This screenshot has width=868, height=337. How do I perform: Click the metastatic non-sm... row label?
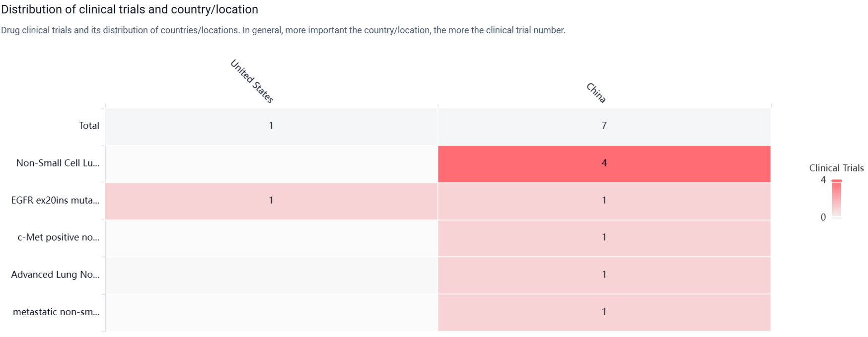pyautogui.click(x=56, y=312)
